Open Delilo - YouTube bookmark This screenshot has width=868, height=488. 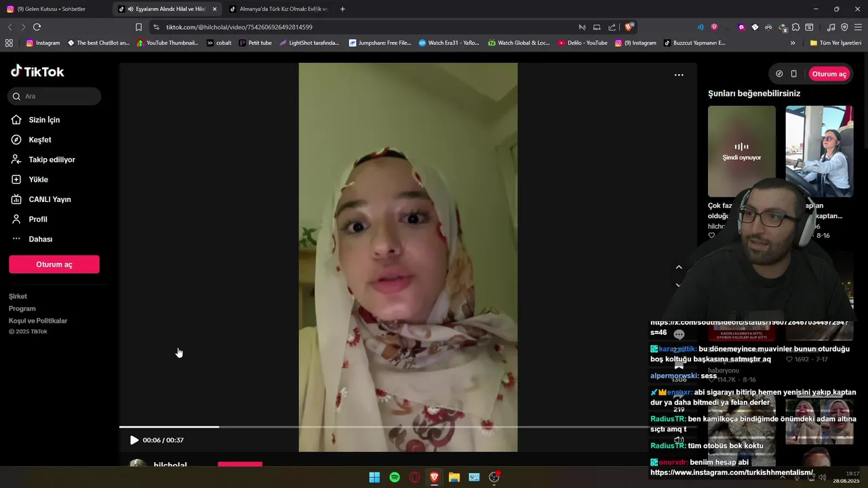[583, 43]
